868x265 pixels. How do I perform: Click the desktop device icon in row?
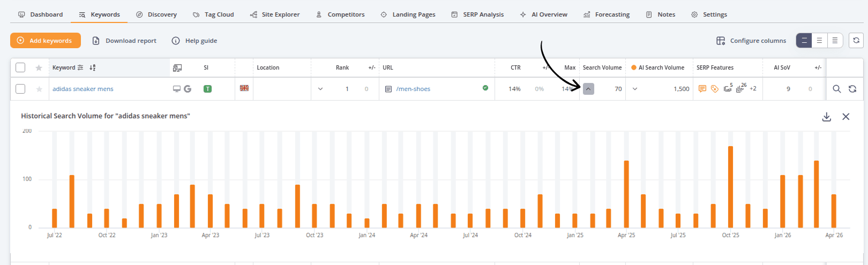177,89
